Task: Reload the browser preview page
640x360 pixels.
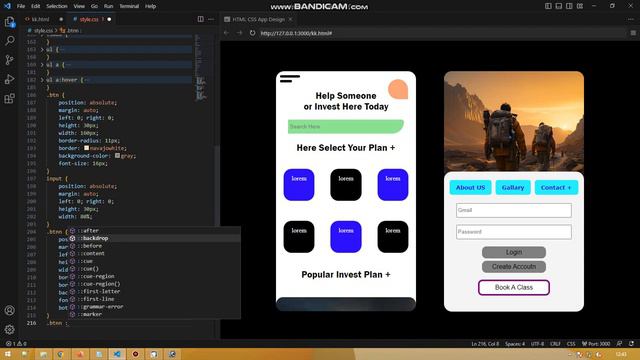Action: pos(252,33)
